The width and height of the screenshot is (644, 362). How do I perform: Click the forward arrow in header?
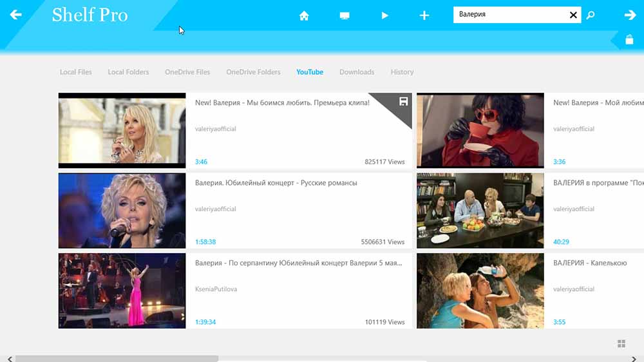click(x=630, y=15)
